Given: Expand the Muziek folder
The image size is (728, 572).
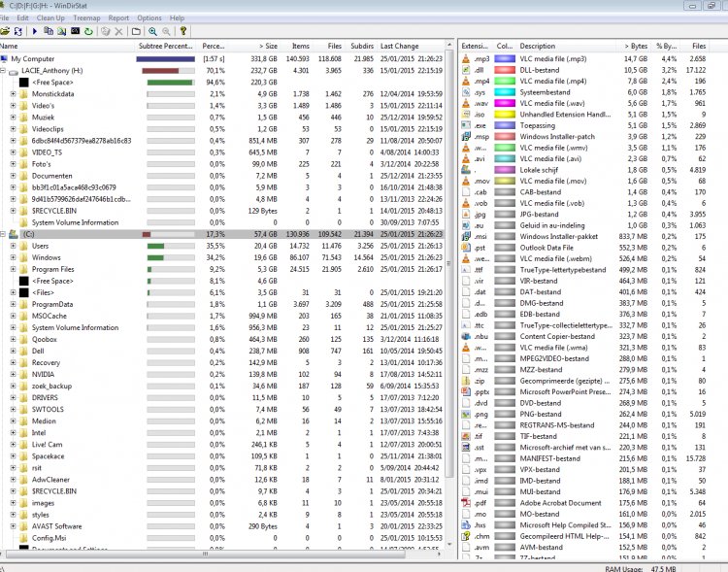Looking at the screenshot, I should click(13, 118).
